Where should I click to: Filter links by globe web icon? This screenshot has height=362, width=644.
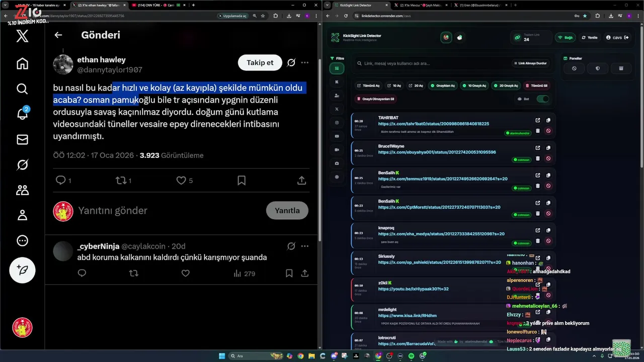[337, 176]
